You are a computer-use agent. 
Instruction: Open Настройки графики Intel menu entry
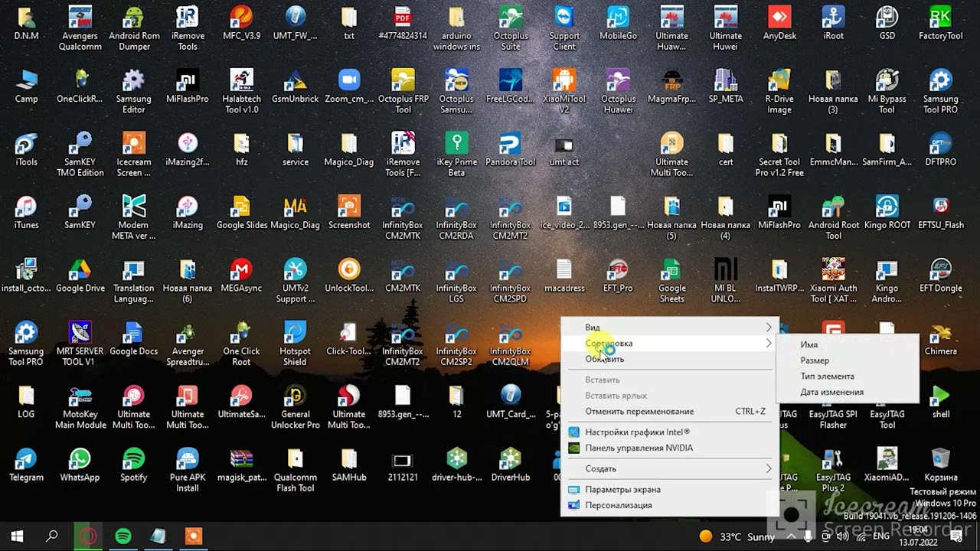click(670, 432)
